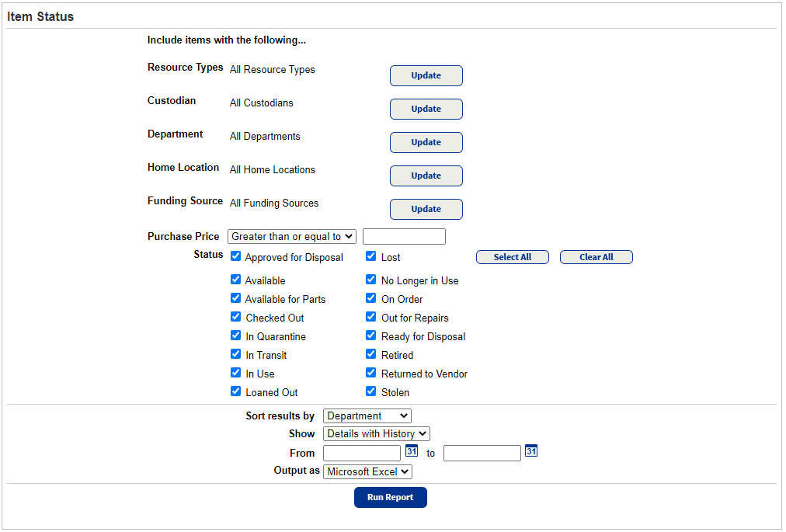786x532 pixels.
Task: Open the Sort results by dropdown
Action: click(367, 416)
